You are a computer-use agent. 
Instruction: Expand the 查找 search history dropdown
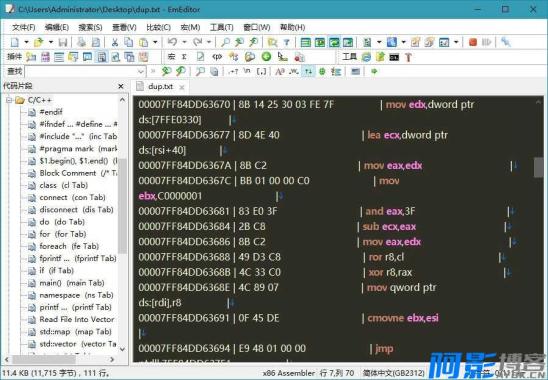[x=140, y=72]
